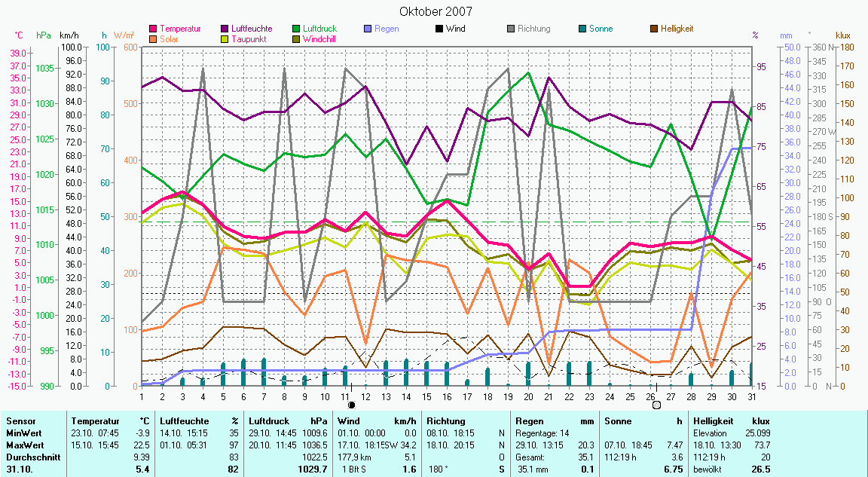The width and height of the screenshot is (868, 477).
Task: Click the full moon symbol below day 26
Action: pyautogui.click(x=656, y=405)
